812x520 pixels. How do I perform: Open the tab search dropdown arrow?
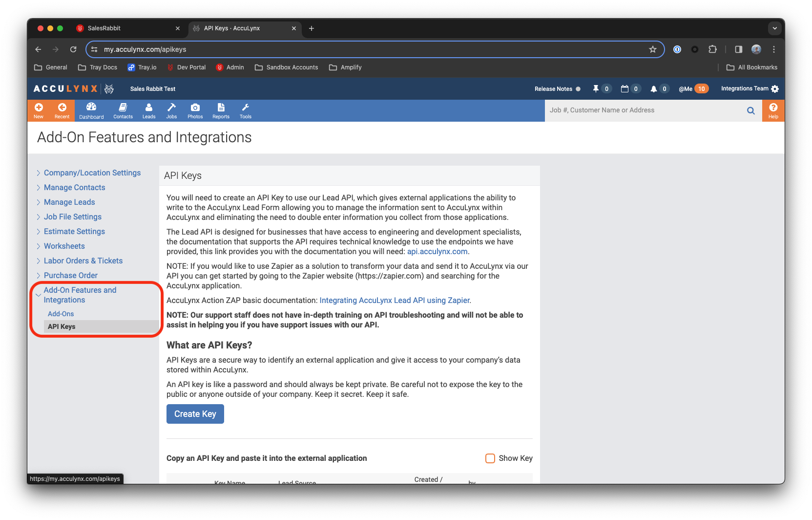click(x=774, y=28)
